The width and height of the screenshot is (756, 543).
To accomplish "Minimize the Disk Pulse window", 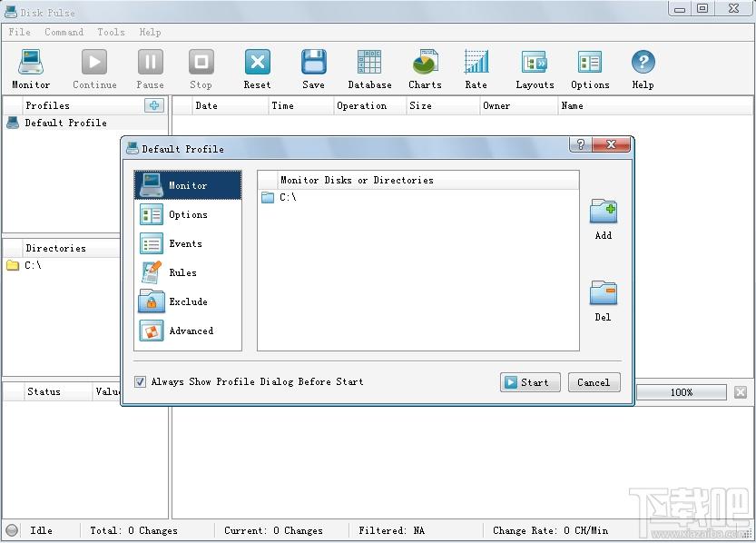I will 680,9.
